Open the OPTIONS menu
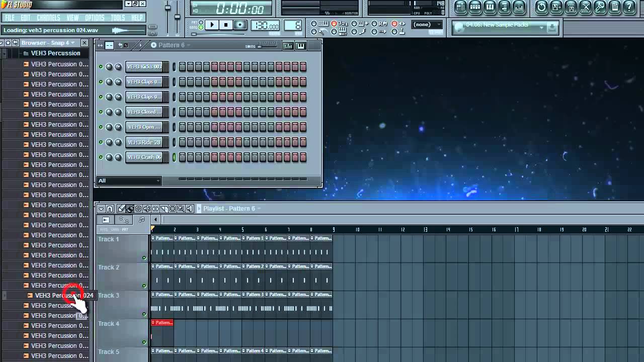The width and height of the screenshot is (644, 362). (95, 18)
